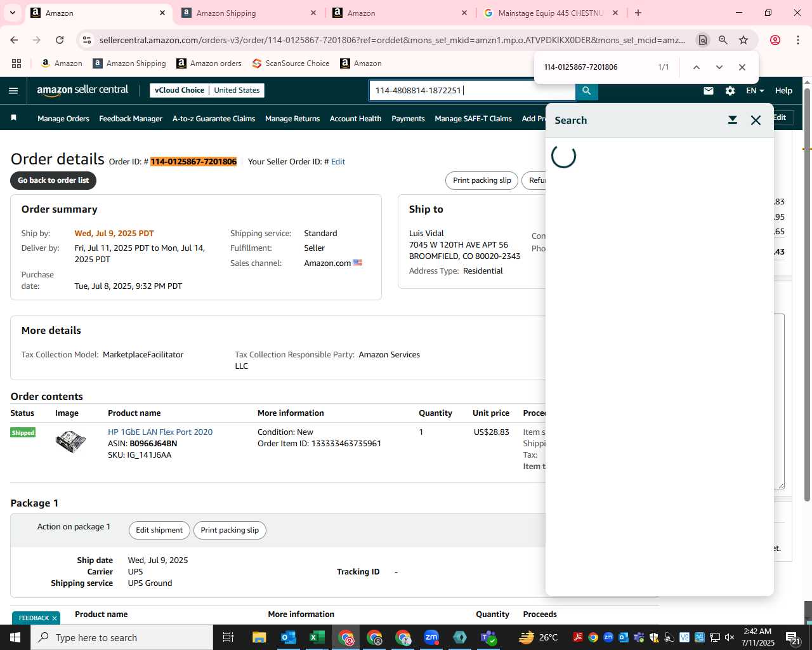Viewport: 812px width, 650px height.
Task: Click the Shipped status badge
Action: (x=23, y=433)
